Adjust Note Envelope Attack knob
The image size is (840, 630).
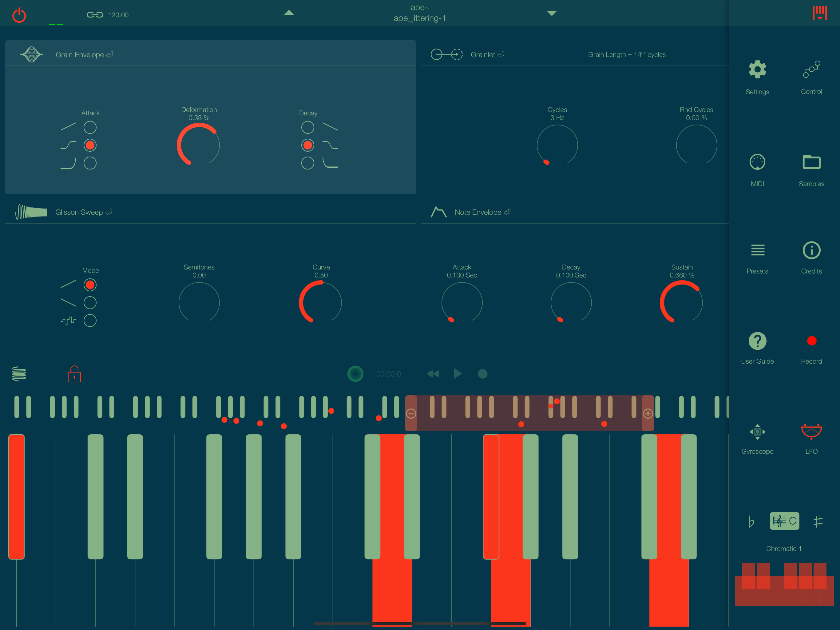click(462, 303)
